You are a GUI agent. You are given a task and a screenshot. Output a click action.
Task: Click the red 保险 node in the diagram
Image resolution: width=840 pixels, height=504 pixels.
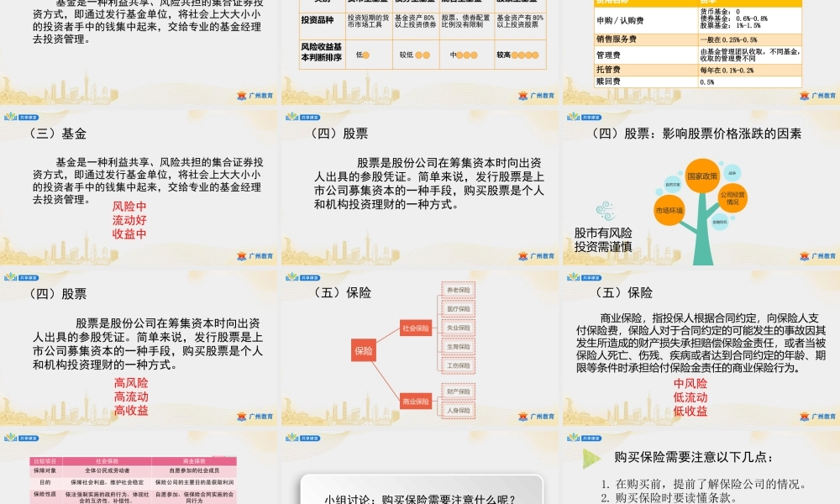364,350
